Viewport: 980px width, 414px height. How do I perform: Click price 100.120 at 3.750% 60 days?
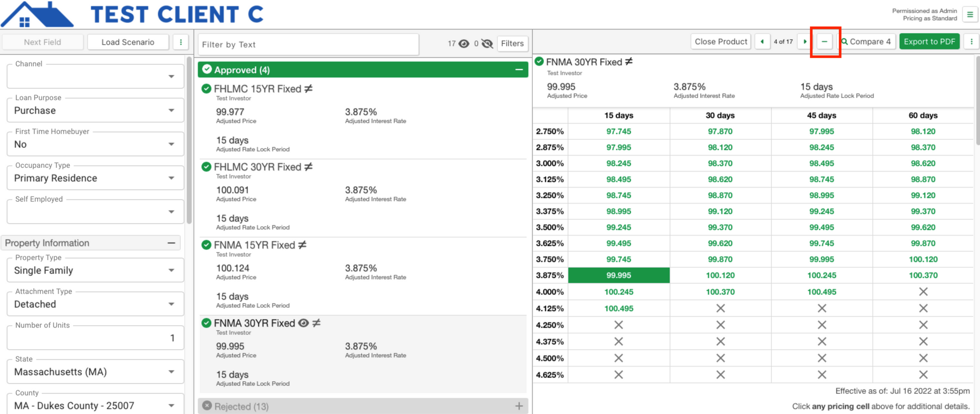click(x=923, y=259)
